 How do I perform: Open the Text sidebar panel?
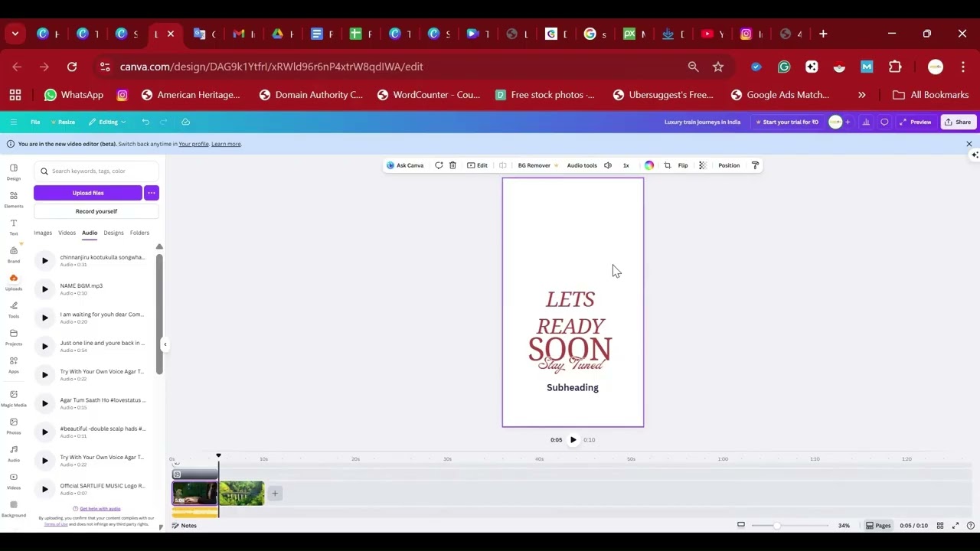tap(14, 227)
